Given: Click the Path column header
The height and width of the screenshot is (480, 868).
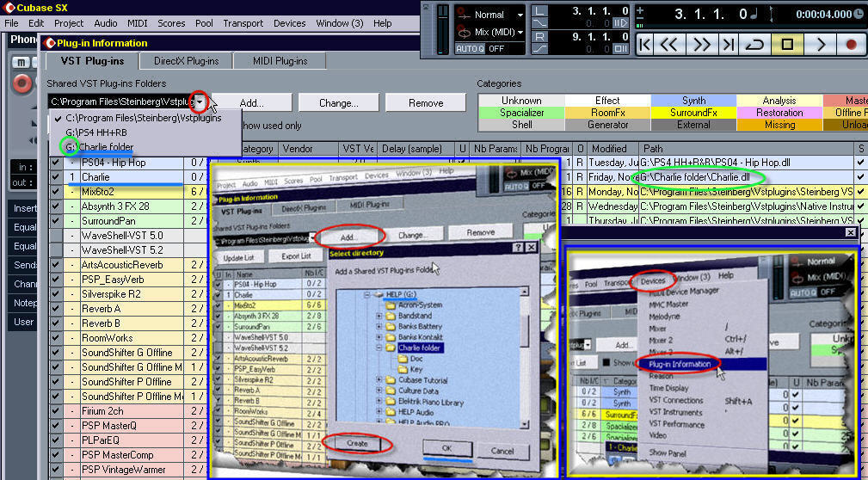Looking at the screenshot, I should tap(746, 149).
